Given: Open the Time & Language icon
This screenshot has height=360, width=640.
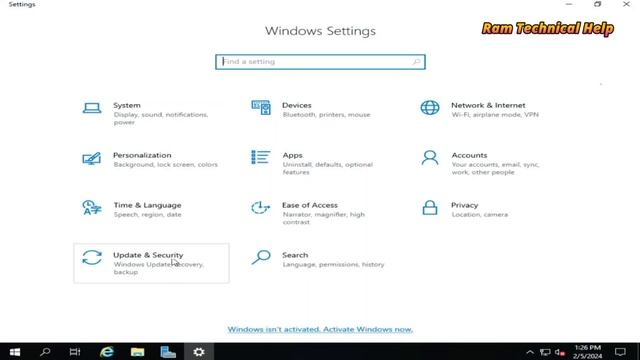Looking at the screenshot, I should [x=91, y=208].
